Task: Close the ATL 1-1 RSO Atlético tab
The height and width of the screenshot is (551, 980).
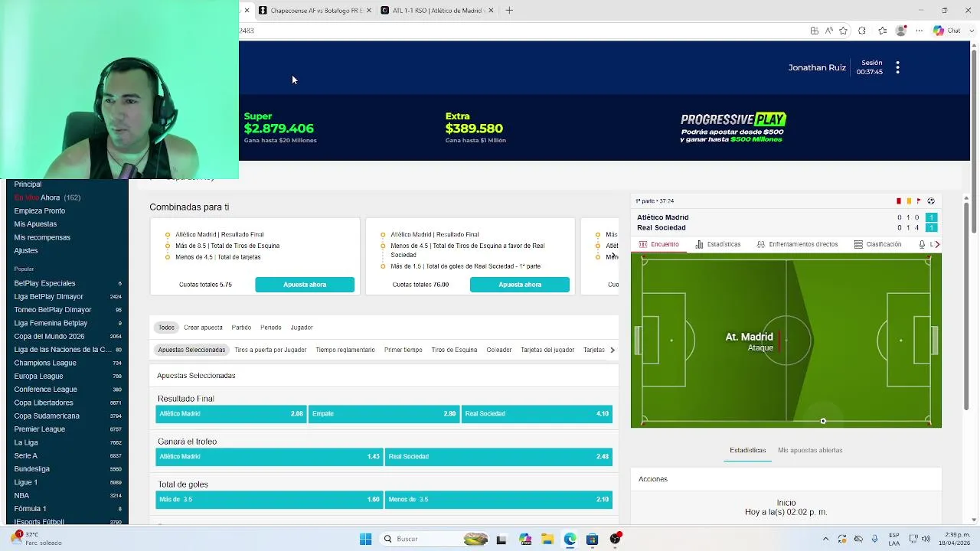Action: click(x=491, y=11)
